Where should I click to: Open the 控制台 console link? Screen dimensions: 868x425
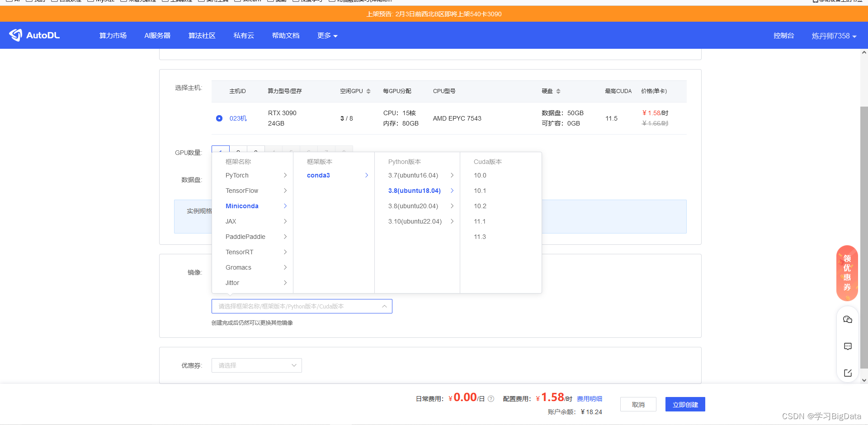(783, 36)
